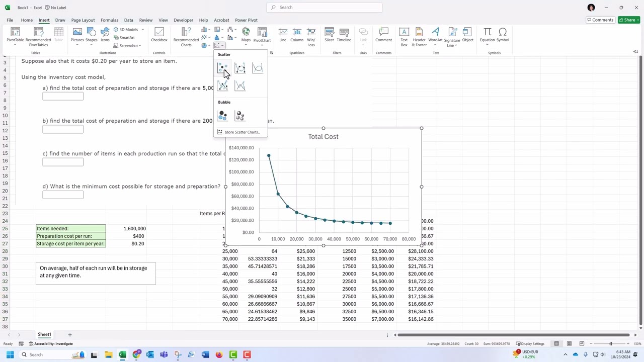Open the Page Layout tab

click(83, 20)
